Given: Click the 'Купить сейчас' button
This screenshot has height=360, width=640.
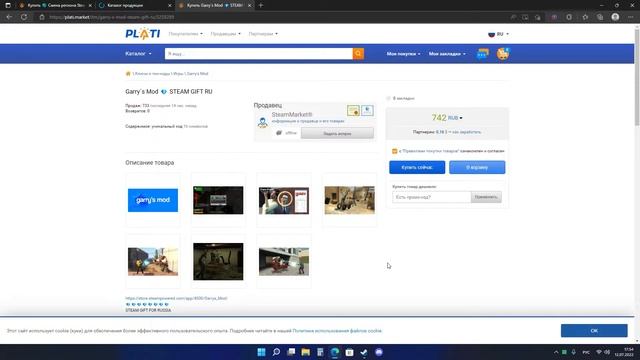Looking at the screenshot, I should (x=417, y=167).
